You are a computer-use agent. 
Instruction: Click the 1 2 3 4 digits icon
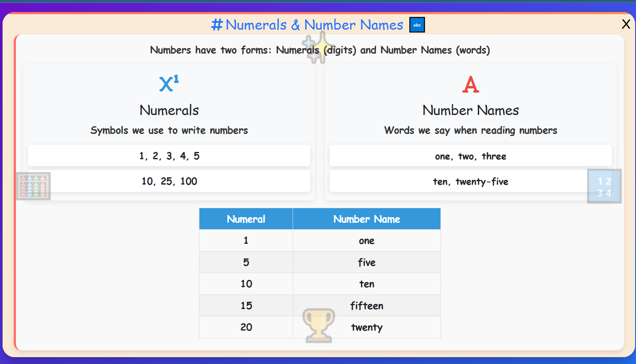click(604, 186)
